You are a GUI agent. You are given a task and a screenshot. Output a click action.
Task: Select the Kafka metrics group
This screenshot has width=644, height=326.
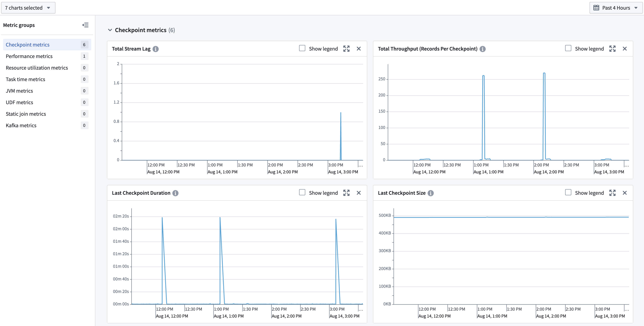click(21, 125)
